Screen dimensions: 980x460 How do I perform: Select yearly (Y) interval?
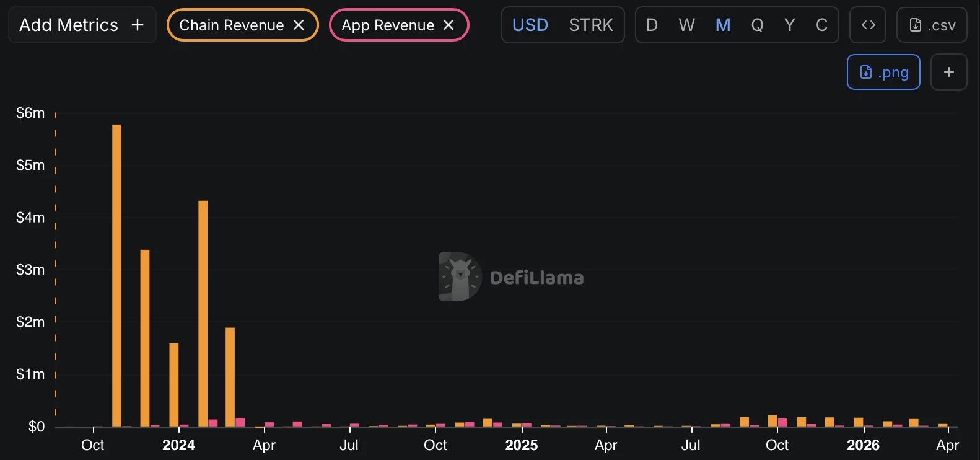(789, 25)
